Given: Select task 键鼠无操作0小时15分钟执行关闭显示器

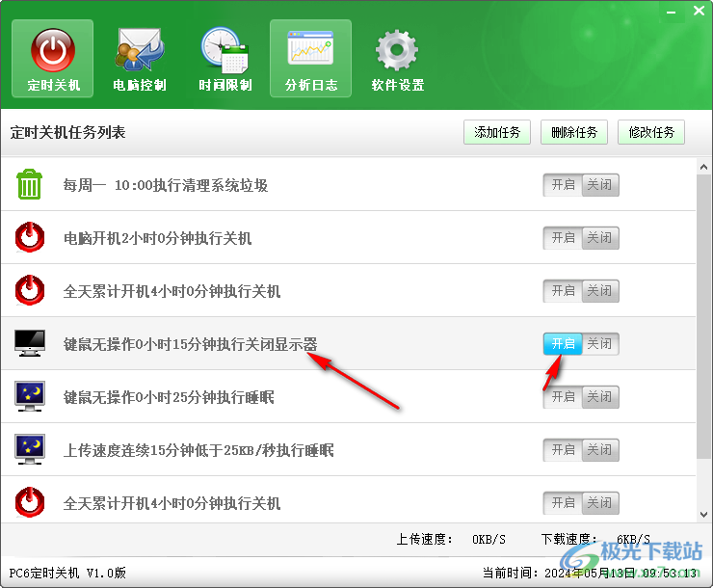Looking at the screenshot, I should 349,343.
